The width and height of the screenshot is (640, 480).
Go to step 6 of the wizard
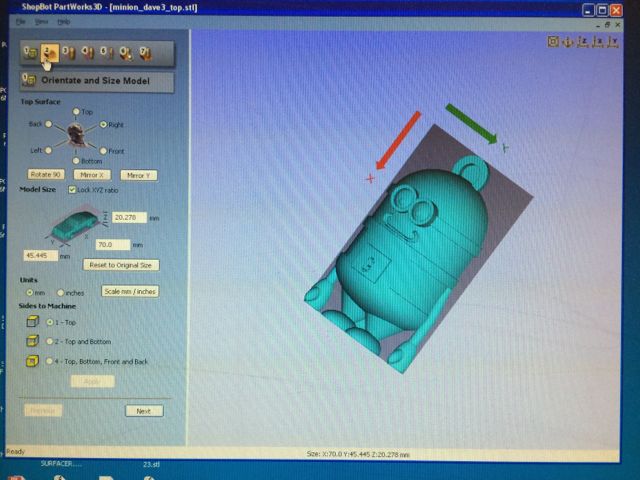(126, 53)
